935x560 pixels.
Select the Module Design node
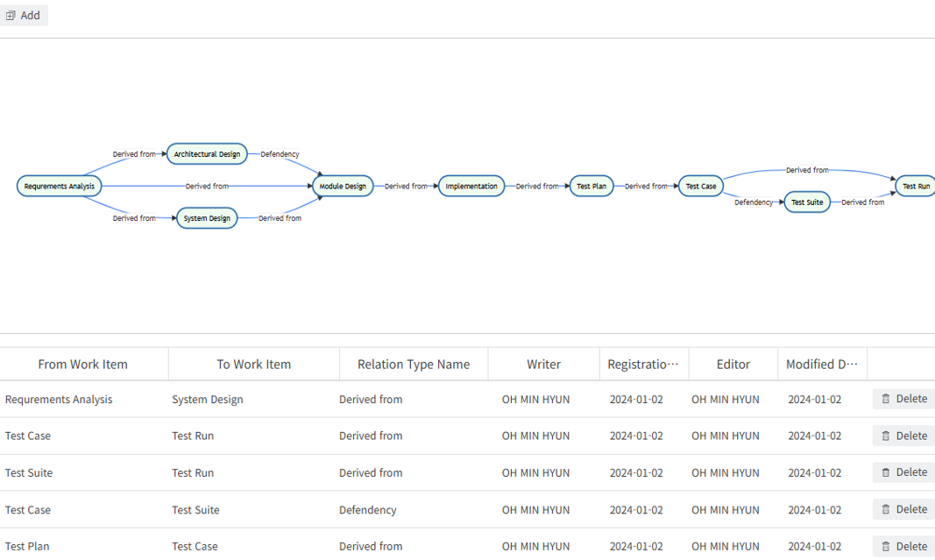[x=343, y=186]
